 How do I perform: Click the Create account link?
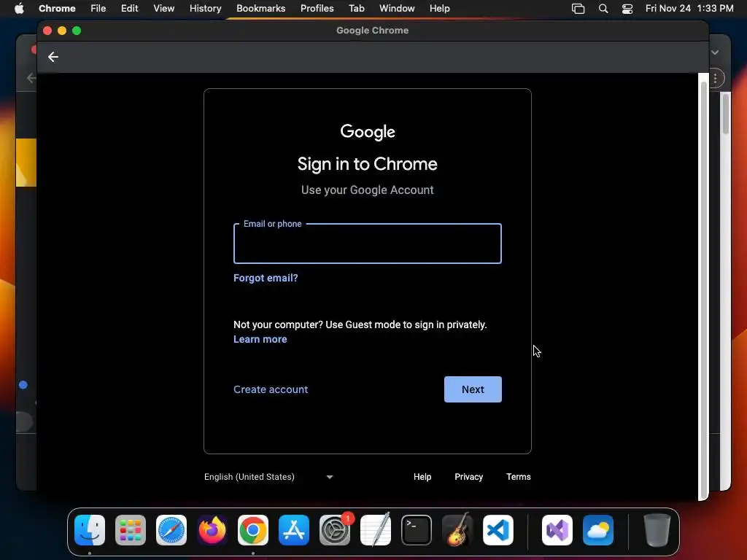click(271, 389)
